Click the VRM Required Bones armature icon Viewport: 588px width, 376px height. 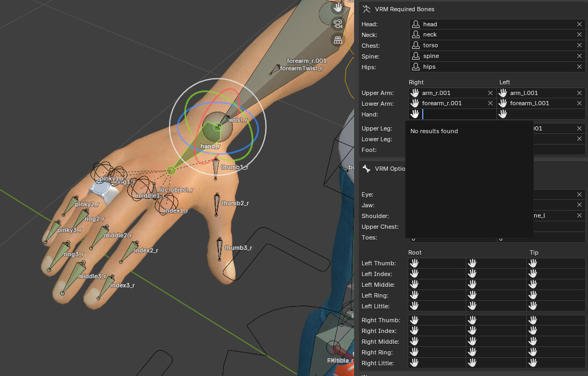366,9
